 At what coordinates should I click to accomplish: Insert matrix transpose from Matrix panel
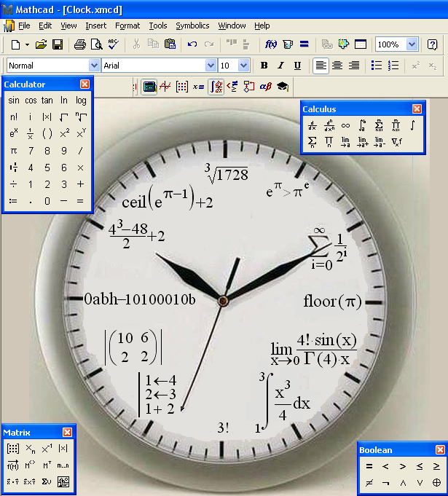tap(47, 465)
